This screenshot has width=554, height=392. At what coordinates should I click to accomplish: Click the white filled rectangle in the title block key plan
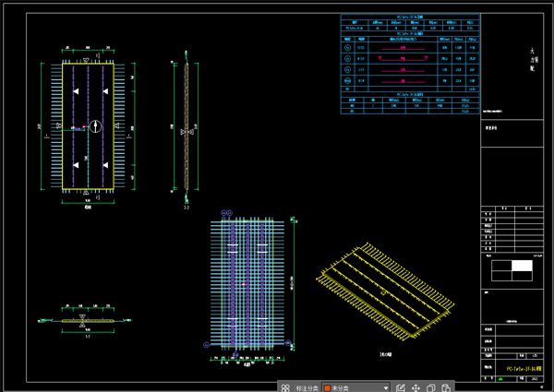pyautogui.click(x=522, y=266)
